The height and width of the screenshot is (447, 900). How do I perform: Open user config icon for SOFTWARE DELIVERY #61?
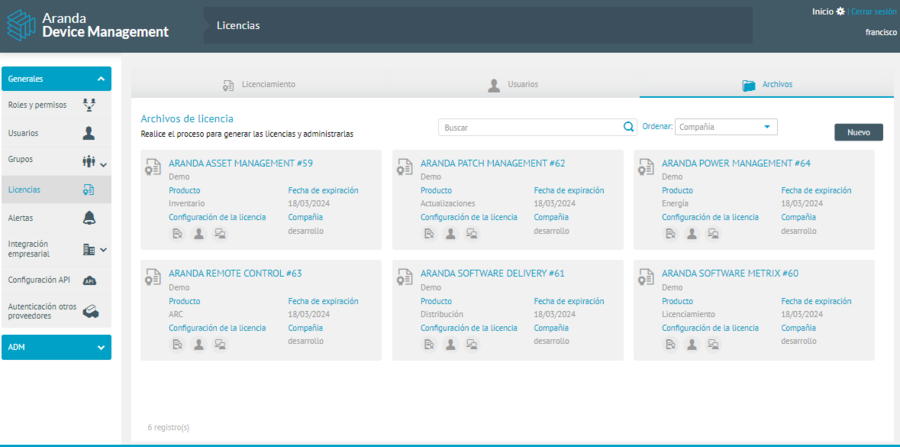pos(451,344)
